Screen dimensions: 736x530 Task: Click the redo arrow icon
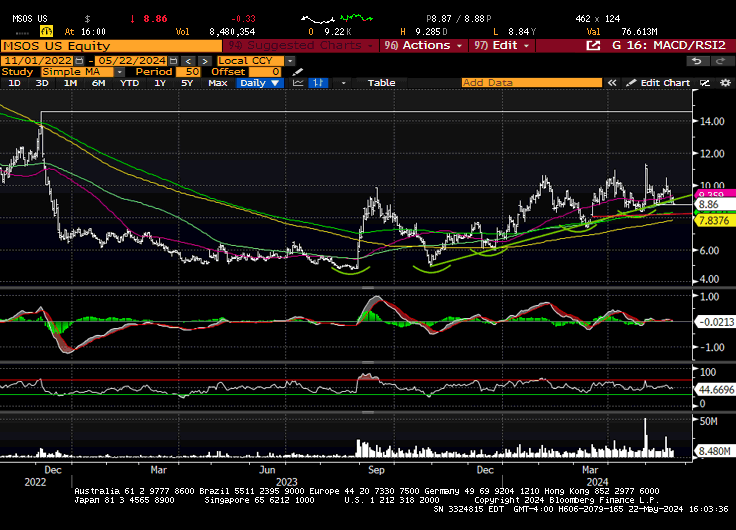tap(719, 61)
